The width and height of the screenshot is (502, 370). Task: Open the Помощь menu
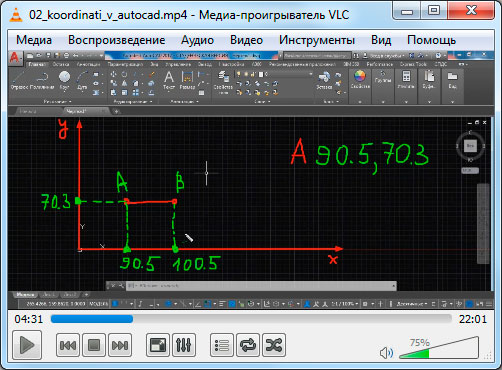click(431, 40)
